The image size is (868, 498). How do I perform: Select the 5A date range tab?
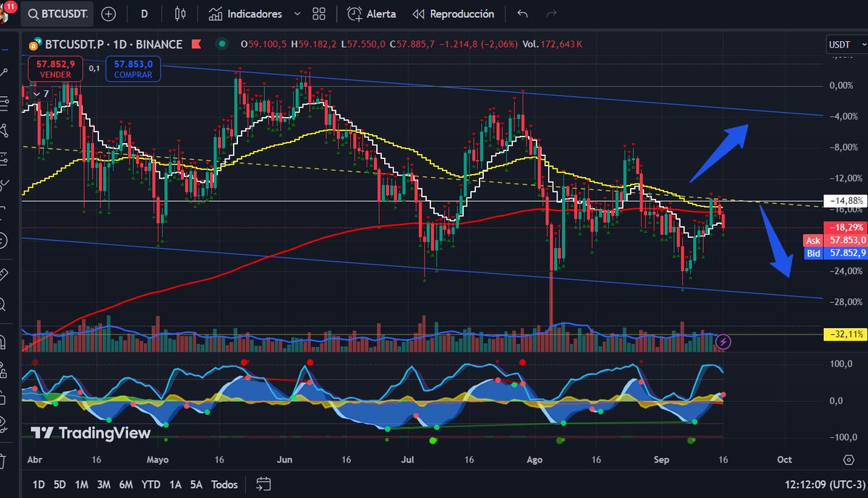[195, 484]
